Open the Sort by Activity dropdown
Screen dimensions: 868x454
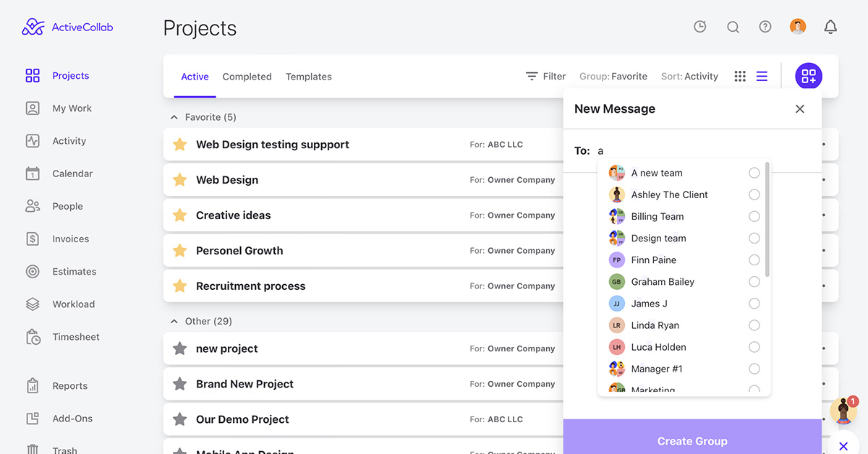coord(689,76)
